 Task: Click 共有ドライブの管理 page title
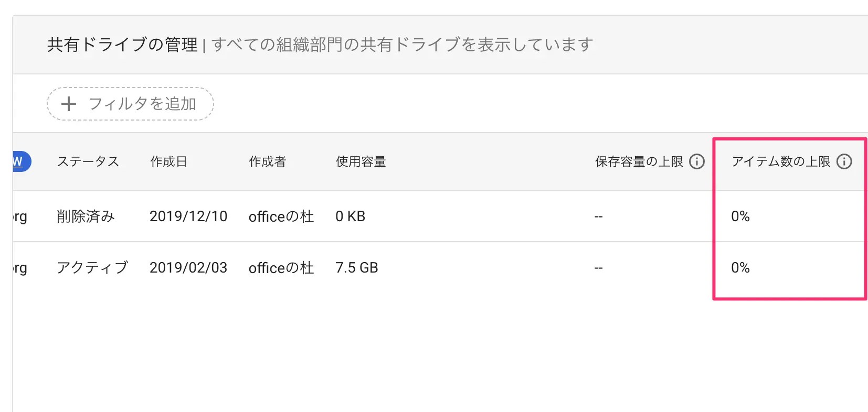pos(122,45)
